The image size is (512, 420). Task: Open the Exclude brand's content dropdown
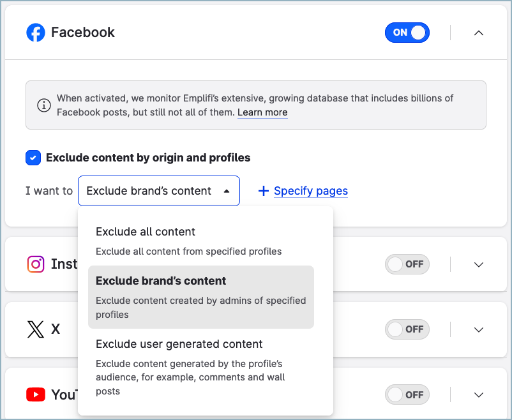point(158,191)
